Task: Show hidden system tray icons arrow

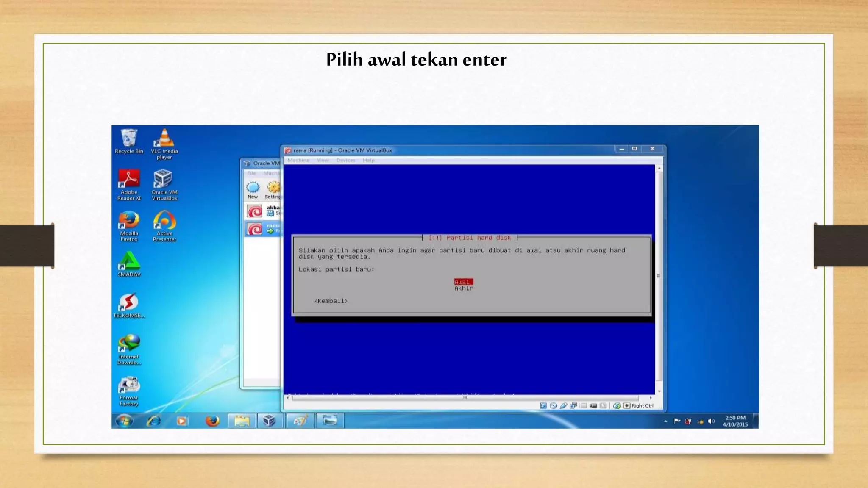Action: 665,421
